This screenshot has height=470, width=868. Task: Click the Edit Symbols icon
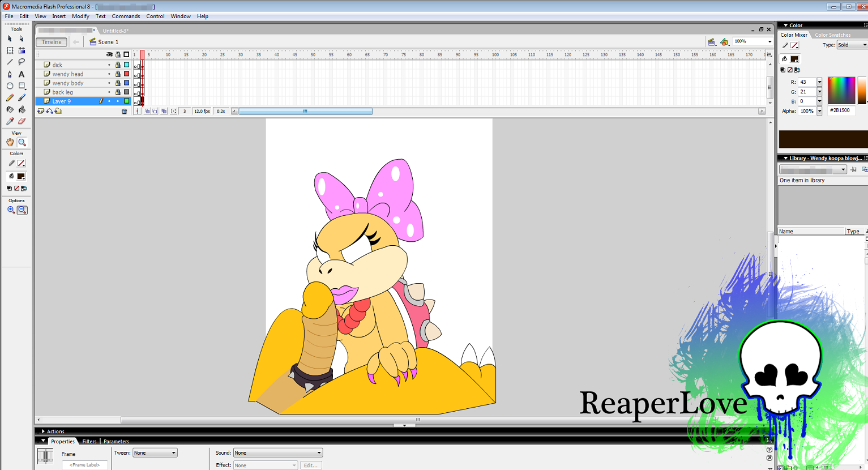(x=725, y=42)
